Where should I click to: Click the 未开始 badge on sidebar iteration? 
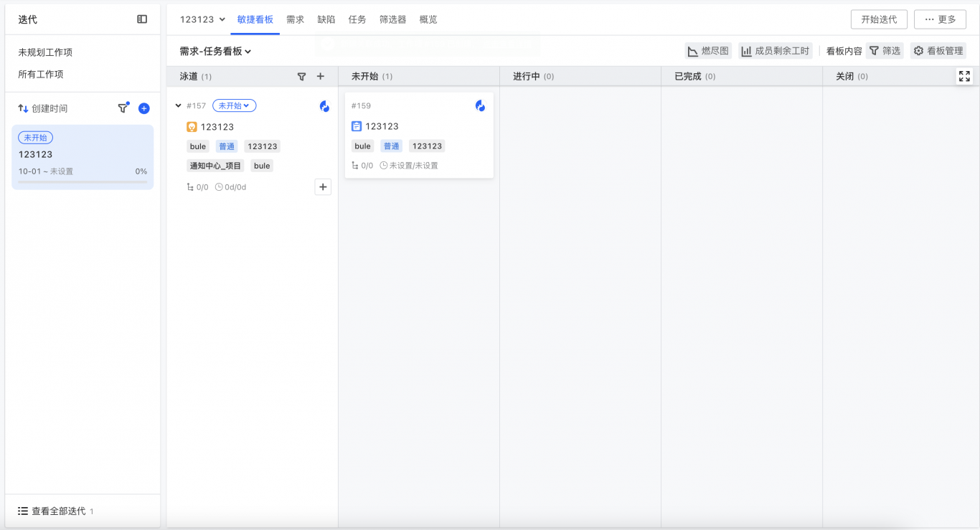[35, 138]
